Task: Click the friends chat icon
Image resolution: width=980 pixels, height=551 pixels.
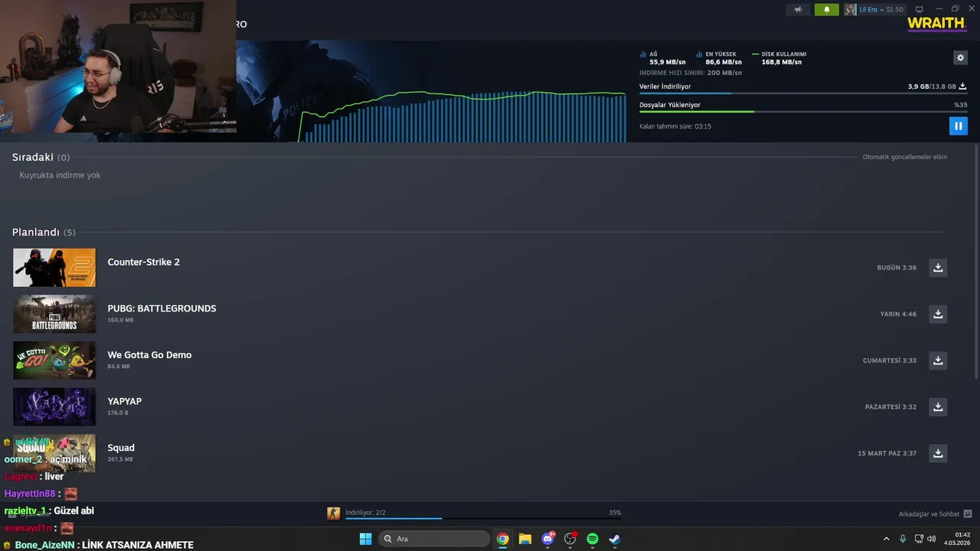Action: pos(968,514)
